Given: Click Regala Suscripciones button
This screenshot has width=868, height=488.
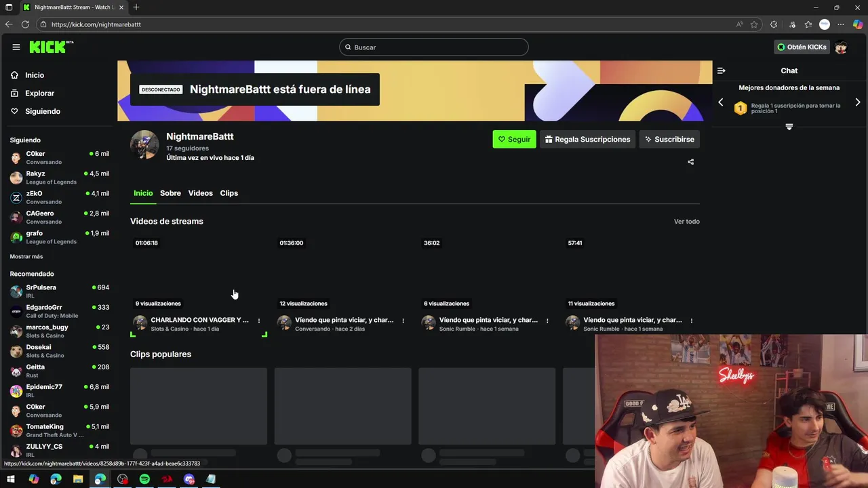Looking at the screenshot, I should point(587,139).
